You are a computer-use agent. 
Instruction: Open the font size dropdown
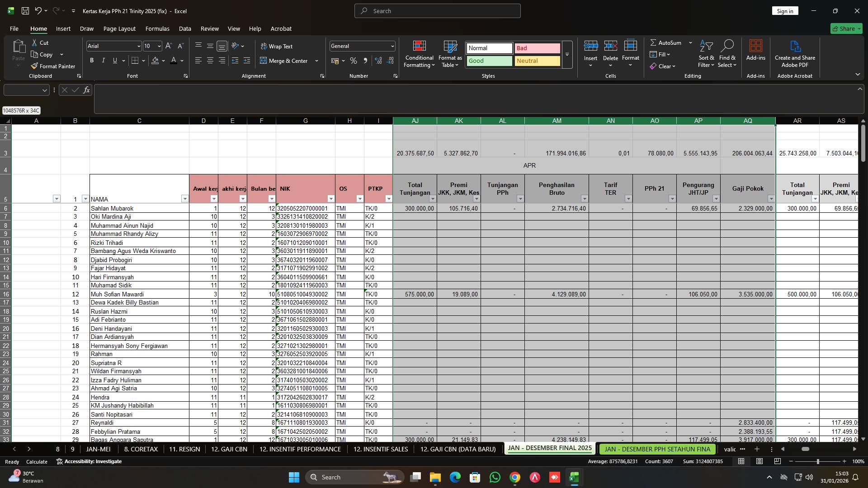point(159,46)
